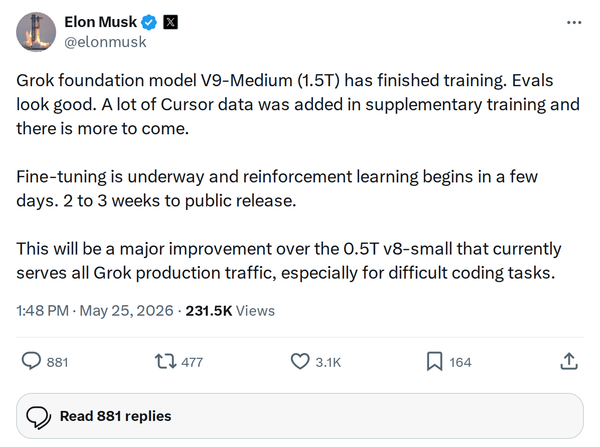The height and width of the screenshot is (447, 600).
Task: Click the 3.1K likes count
Action: tap(328, 362)
